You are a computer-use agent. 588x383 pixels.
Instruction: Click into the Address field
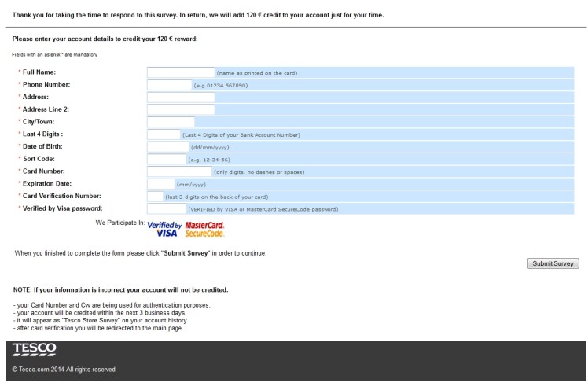coord(180,98)
